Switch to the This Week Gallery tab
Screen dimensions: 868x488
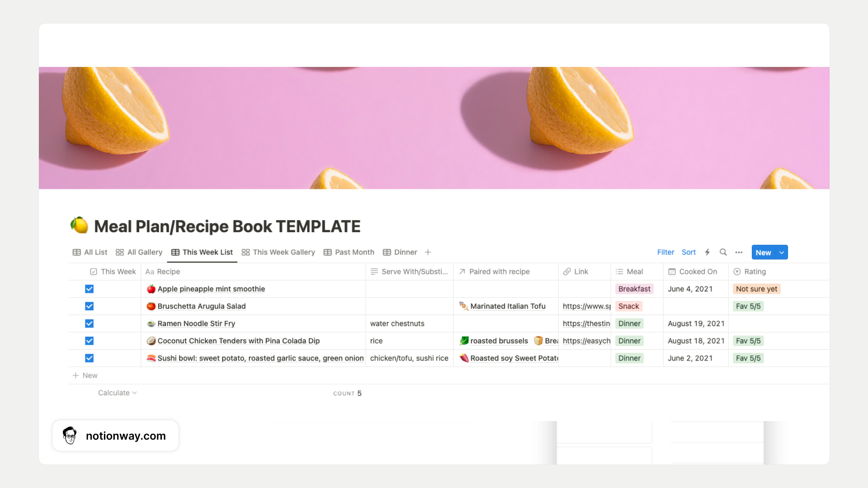278,252
